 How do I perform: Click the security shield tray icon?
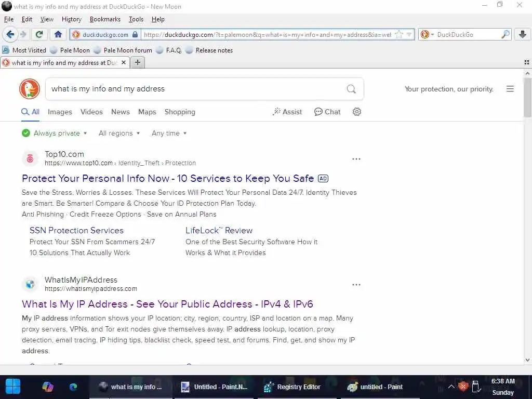point(463,387)
